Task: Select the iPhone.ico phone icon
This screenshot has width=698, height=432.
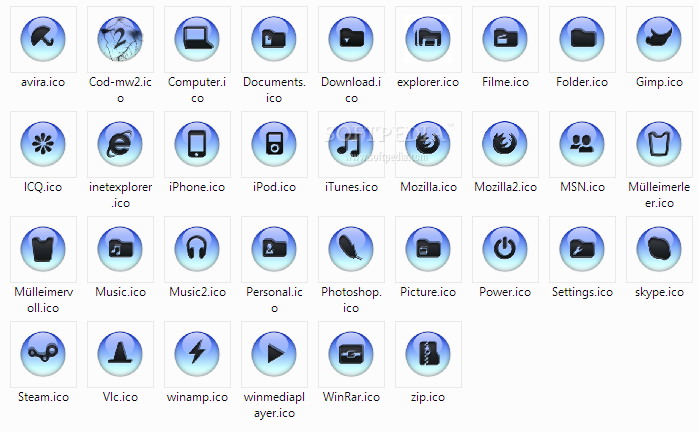Action: point(197,144)
